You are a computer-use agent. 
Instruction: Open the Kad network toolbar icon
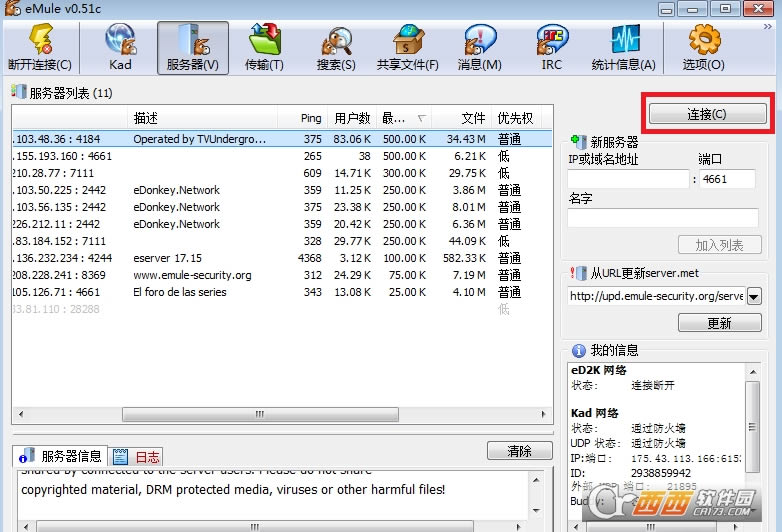(120, 47)
